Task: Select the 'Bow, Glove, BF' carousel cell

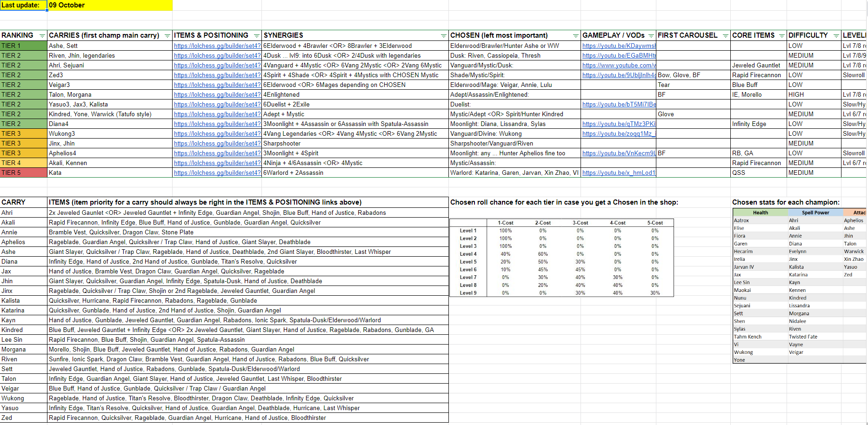Action: click(693, 75)
